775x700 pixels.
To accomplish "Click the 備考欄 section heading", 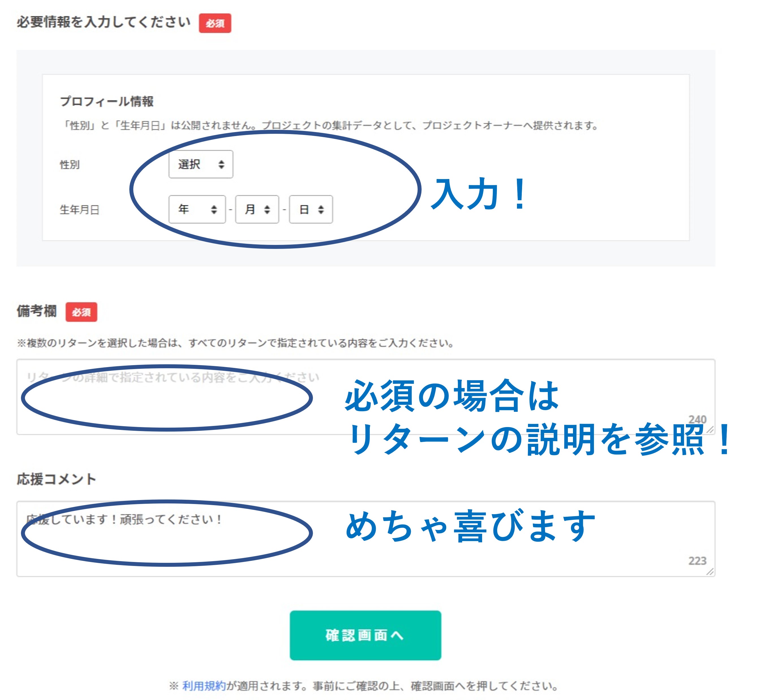I will [x=37, y=311].
